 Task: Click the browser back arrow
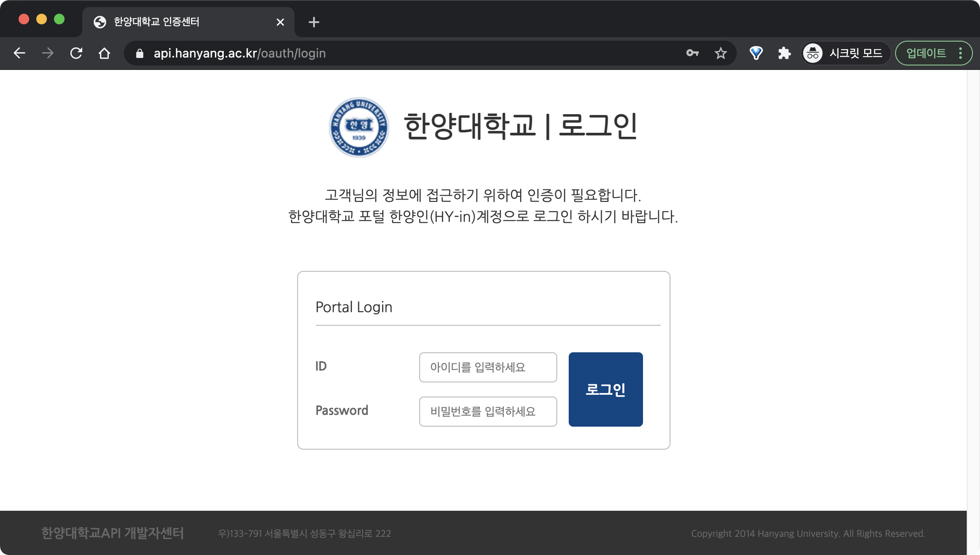point(19,53)
